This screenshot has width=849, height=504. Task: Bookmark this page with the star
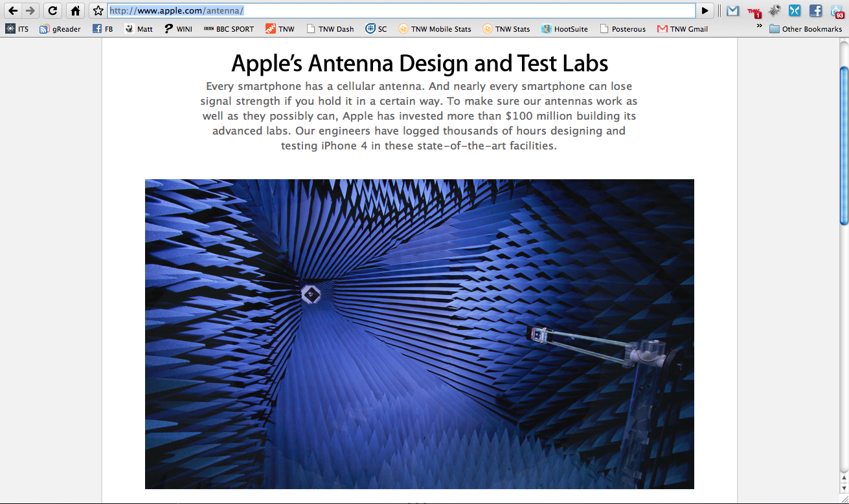coord(98,10)
